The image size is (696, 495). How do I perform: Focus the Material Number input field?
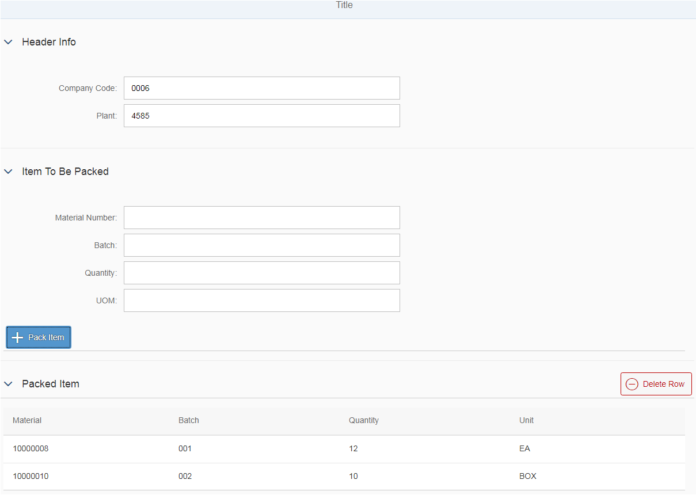[x=262, y=218]
